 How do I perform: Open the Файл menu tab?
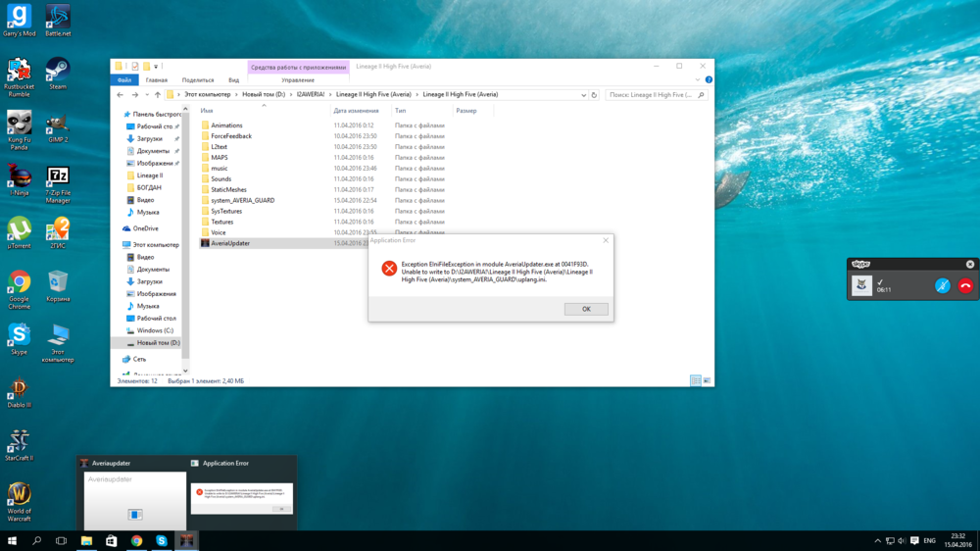click(x=124, y=80)
